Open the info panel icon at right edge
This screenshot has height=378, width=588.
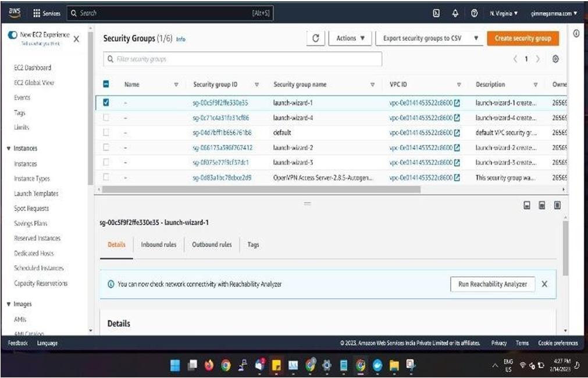(576, 33)
